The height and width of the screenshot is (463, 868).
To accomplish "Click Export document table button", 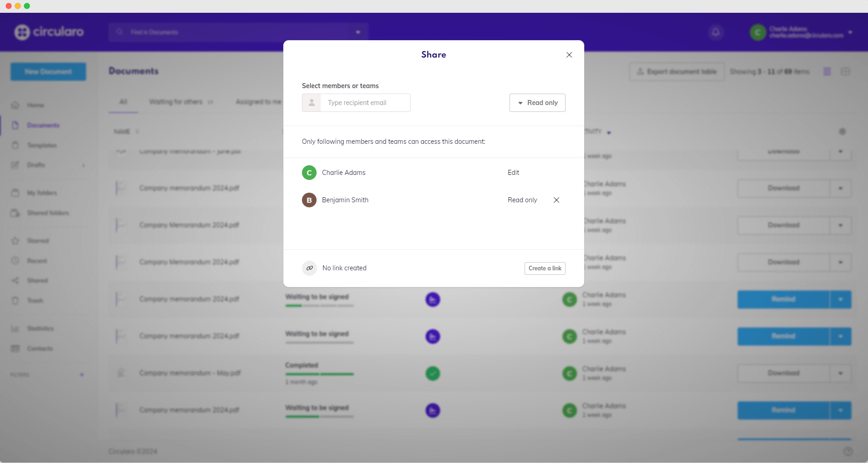I will (x=676, y=72).
